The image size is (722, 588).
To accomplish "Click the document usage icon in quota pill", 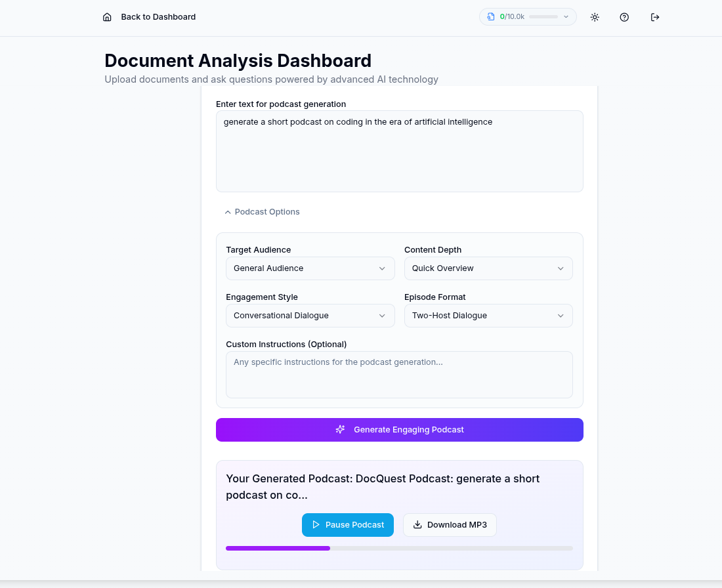I will 491,16.
